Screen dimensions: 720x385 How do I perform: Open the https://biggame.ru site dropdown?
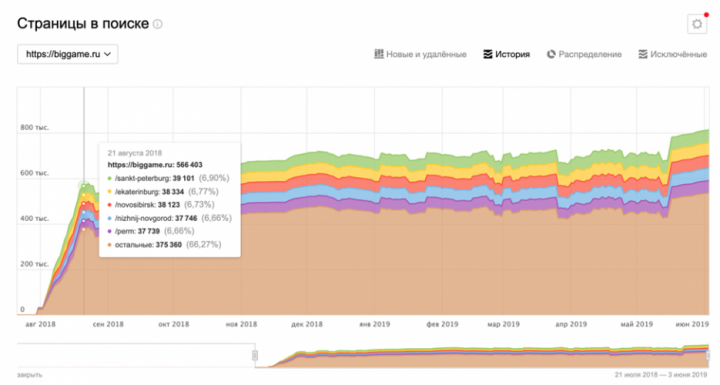point(68,54)
